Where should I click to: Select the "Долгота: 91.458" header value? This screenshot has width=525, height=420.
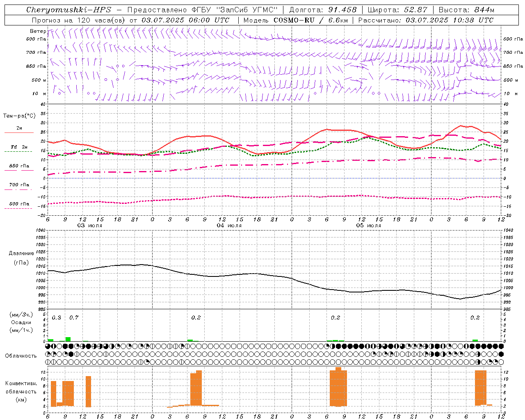pos(323,10)
